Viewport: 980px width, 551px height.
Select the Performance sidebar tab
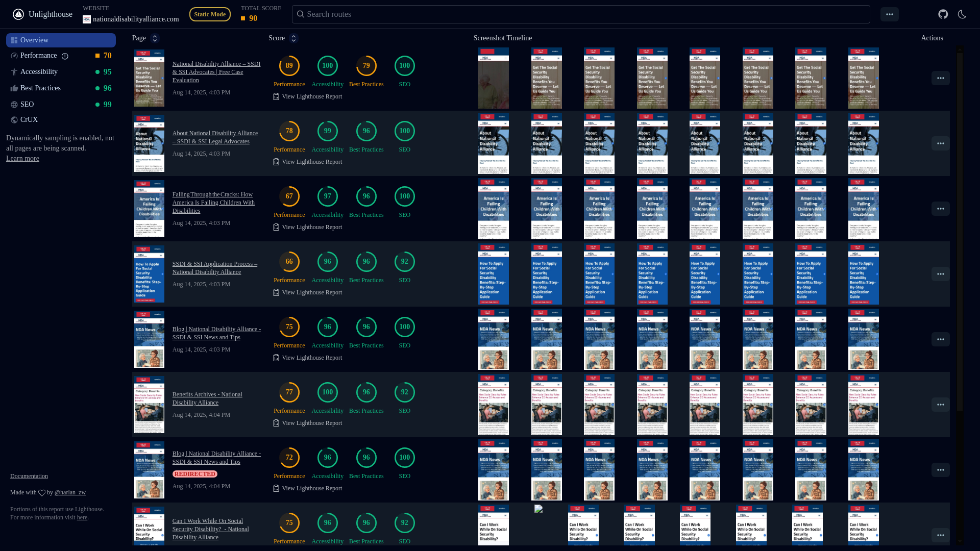pyautogui.click(x=61, y=56)
